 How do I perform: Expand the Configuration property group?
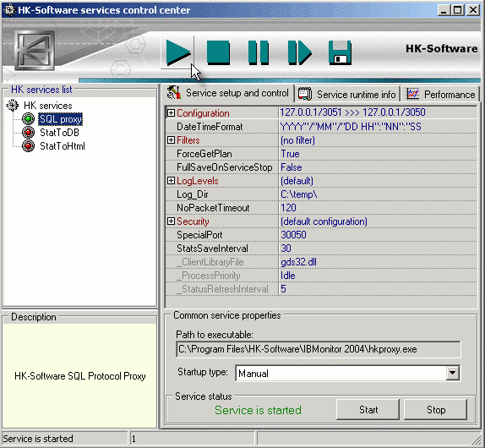coord(171,113)
